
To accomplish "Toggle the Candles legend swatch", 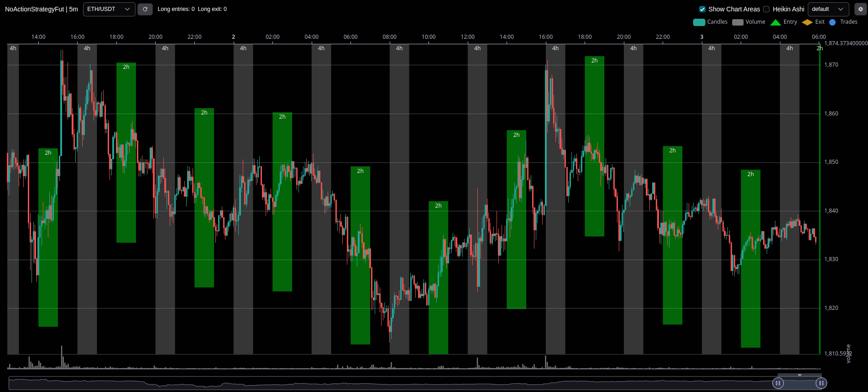I will coord(699,22).
